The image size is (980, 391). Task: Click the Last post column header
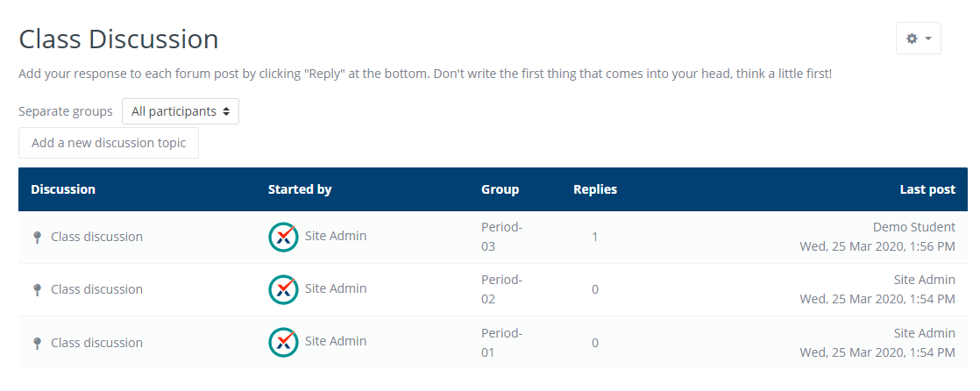pos(927,189)
